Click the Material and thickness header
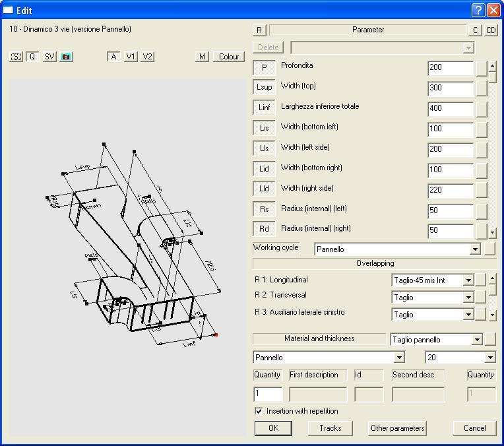The width and height of the screenshot is (504, 446). point(319,339)
